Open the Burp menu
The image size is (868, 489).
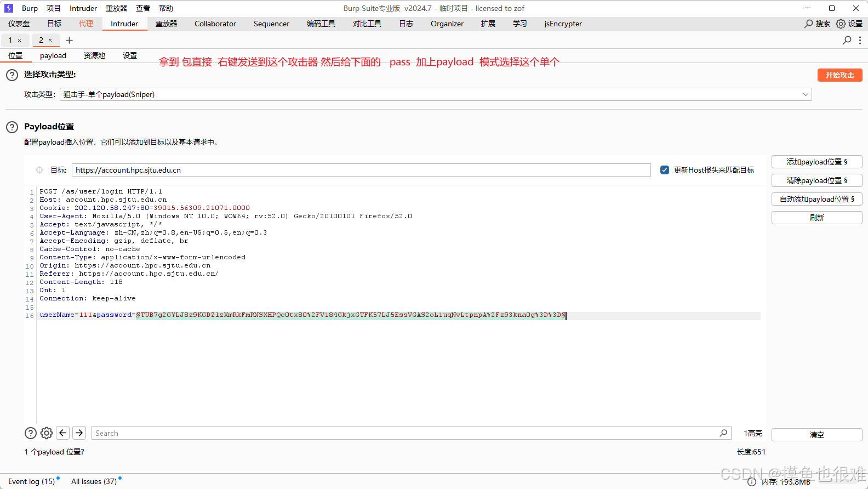[x=30, y=8]
